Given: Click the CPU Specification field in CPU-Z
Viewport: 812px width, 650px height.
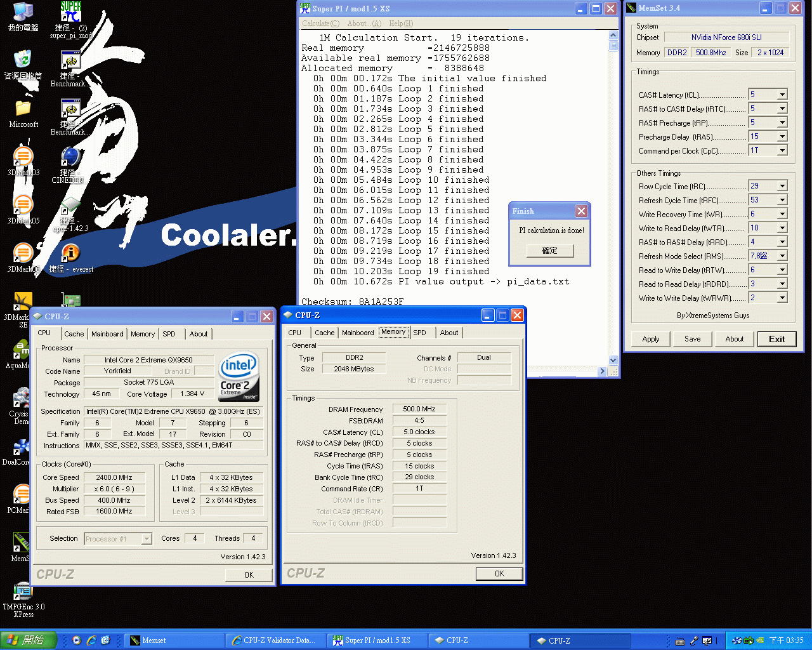Looking at the screenshot, I should [x=174, y=411].
